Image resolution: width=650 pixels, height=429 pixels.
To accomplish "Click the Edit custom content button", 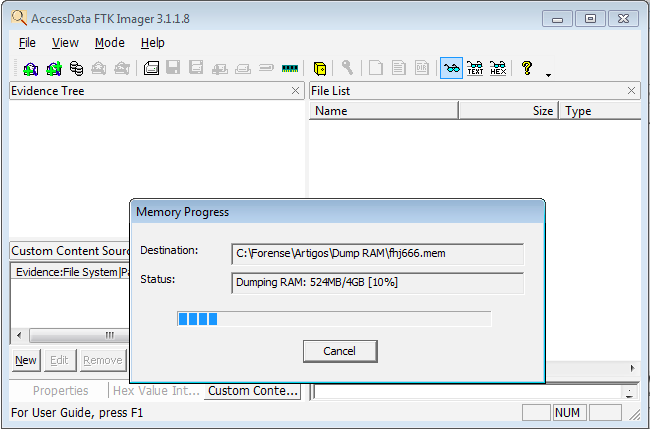I will click(59, 360).
